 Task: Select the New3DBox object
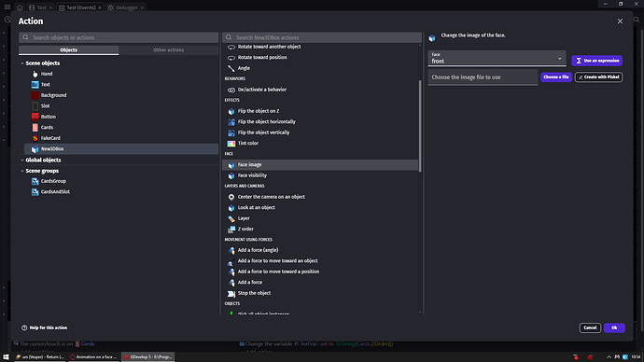tap(120, 149)
